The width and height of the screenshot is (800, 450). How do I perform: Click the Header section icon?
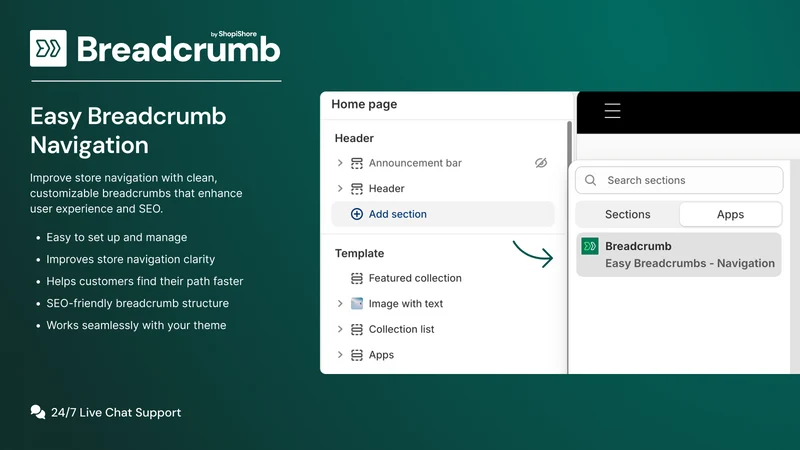(357, 189)
